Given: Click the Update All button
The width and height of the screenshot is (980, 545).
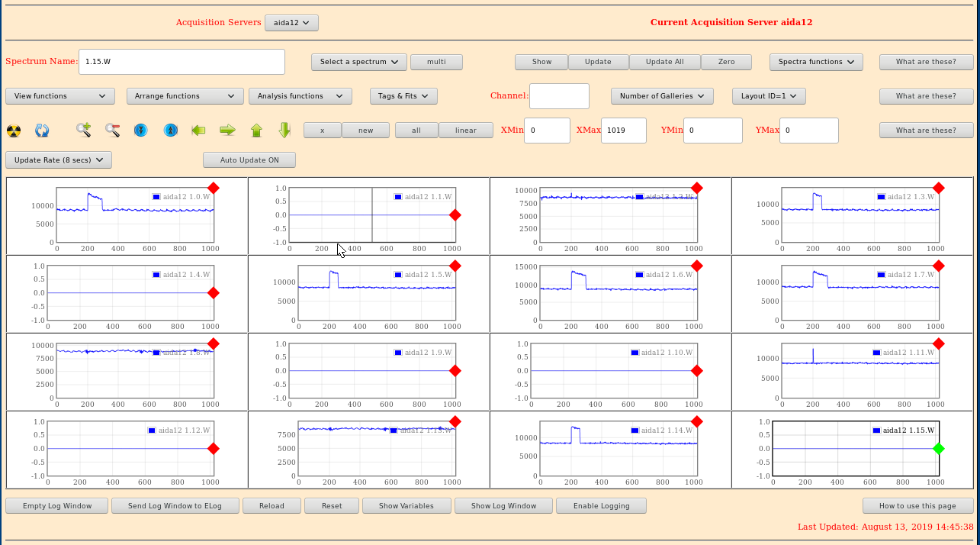Looking at the screenshot, I should tap(664, 62).
